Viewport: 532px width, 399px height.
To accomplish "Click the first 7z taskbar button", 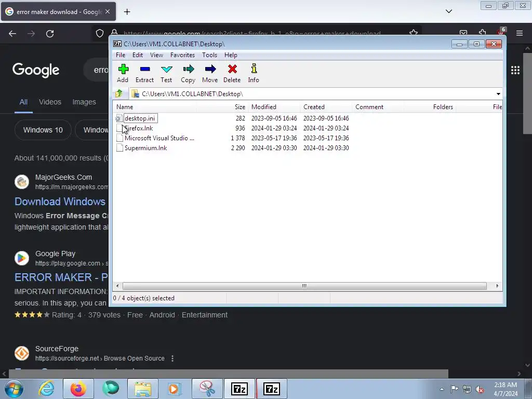I will coord(239,389).
